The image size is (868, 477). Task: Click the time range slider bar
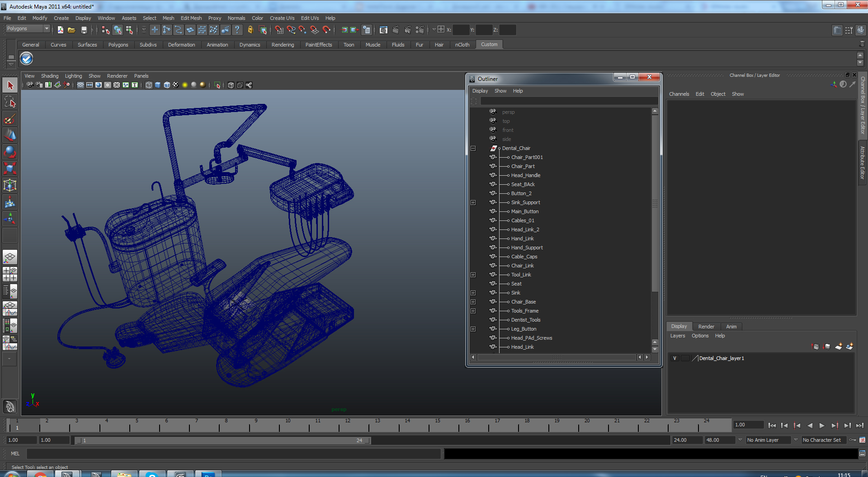point(223,440)
